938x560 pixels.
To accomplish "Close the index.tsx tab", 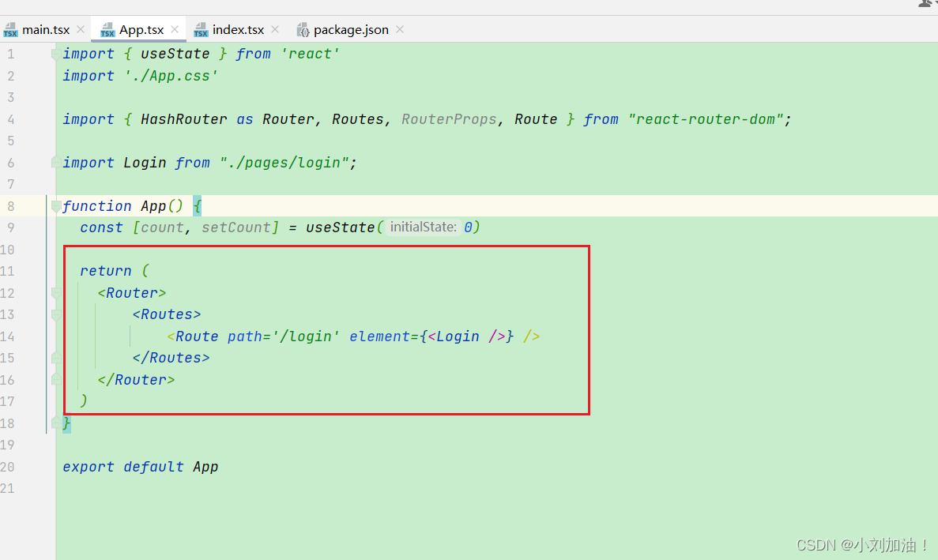I will (273, 28).
